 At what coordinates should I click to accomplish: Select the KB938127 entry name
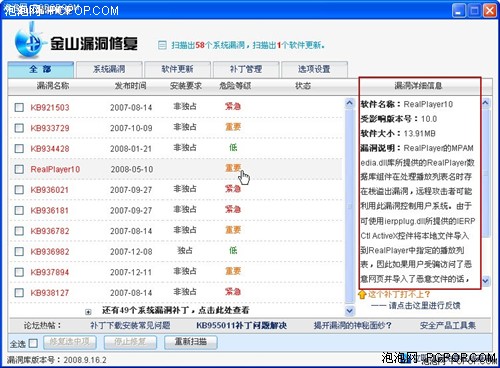(50, 293)
